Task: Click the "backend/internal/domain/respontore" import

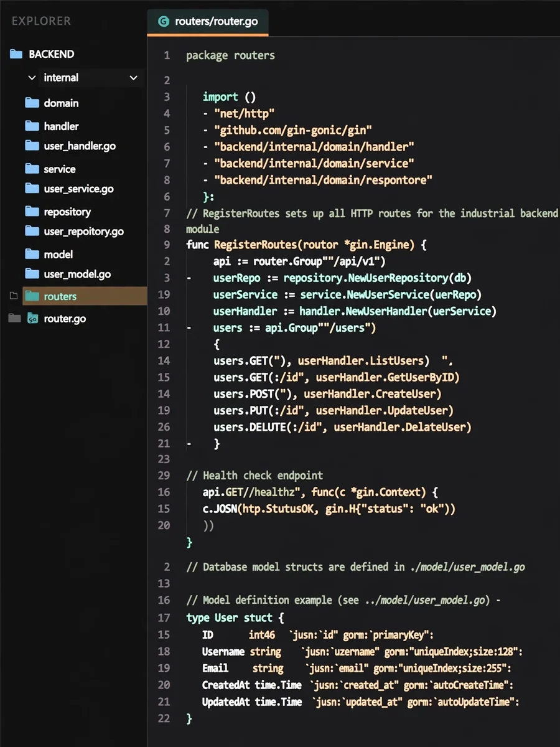Action: pyautogui.click(x=317, y=180)
